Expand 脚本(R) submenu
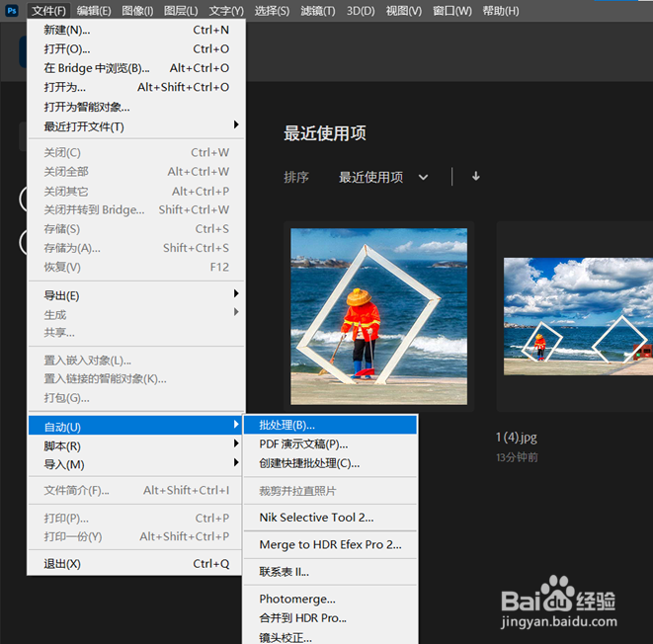The height and width of the screenshot is (644, 653). [135, 445]
